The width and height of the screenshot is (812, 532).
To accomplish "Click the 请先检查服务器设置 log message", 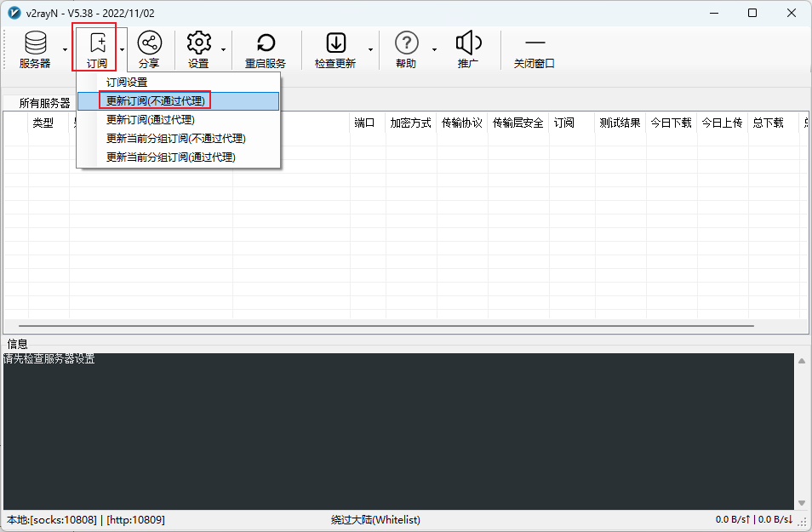I will (x=49, y=359).
